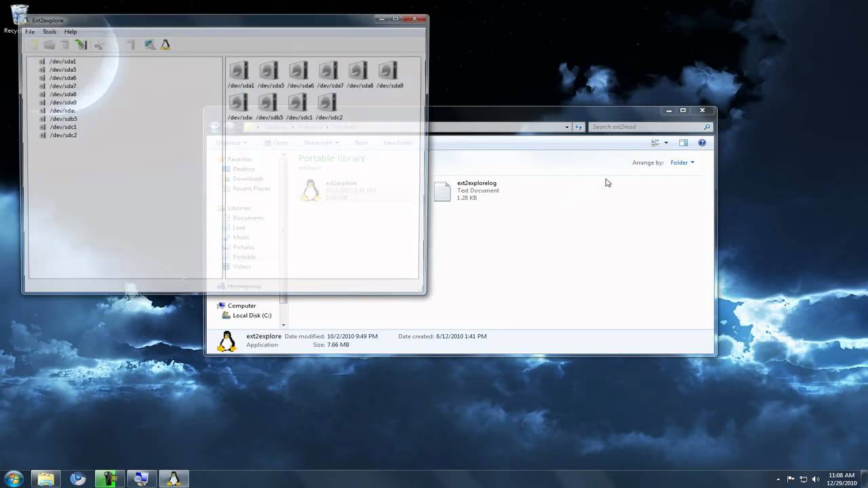Screen dimensions: 868x488
Task: Click the /dev/sda1 drive icon in right pane
Action: tap(239, 70)
